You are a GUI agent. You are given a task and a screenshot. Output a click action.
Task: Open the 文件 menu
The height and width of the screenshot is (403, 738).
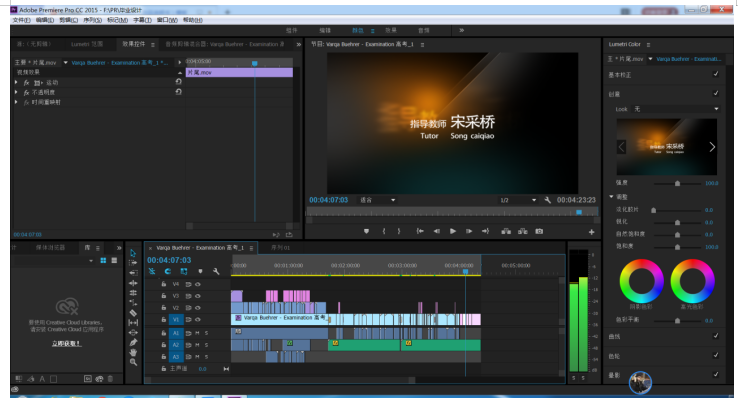click(x=22, y=20)
